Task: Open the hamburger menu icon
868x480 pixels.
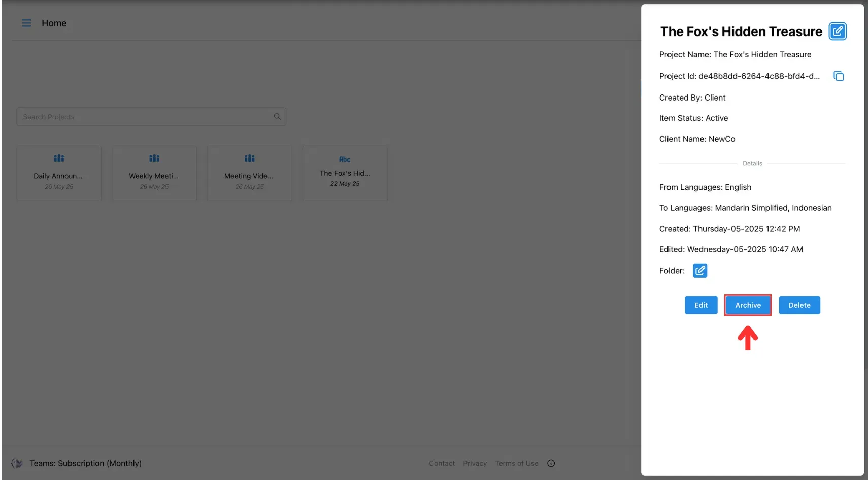Action: (x=26, y=23)
